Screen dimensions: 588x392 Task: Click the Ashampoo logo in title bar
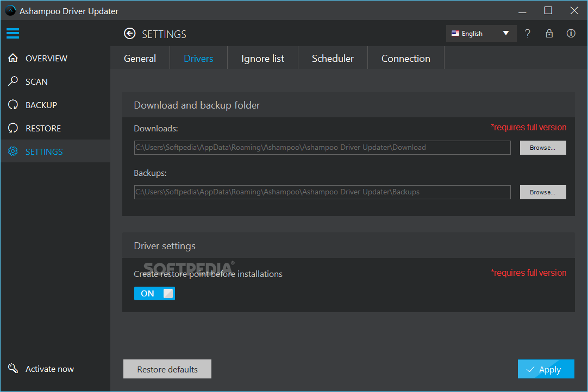pyautogui.click(x=10, y=10)
